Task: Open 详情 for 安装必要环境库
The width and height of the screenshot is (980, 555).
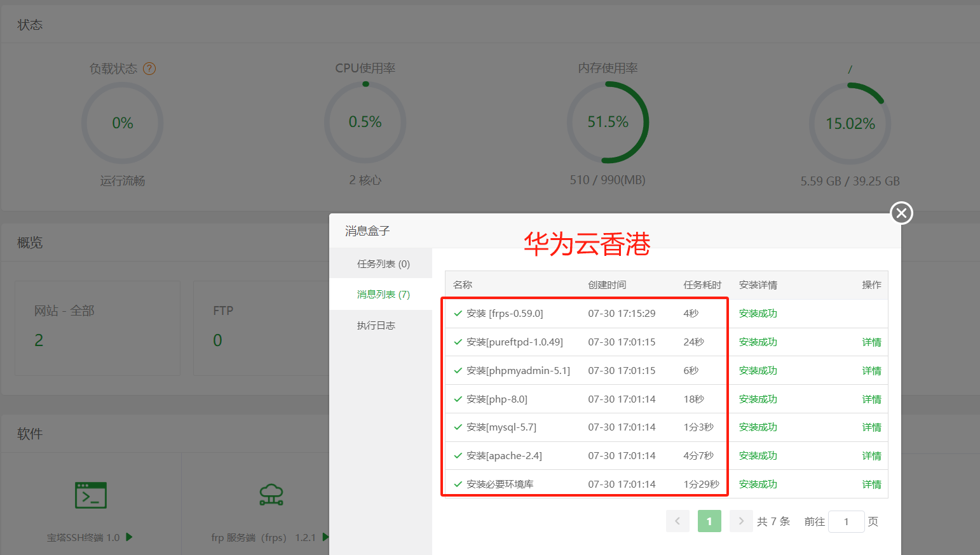Action: [871, 485]
